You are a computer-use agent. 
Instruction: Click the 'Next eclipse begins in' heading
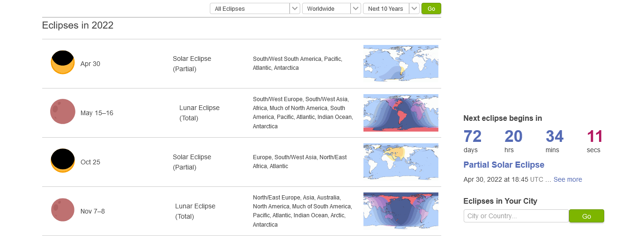tap(503, 118)
